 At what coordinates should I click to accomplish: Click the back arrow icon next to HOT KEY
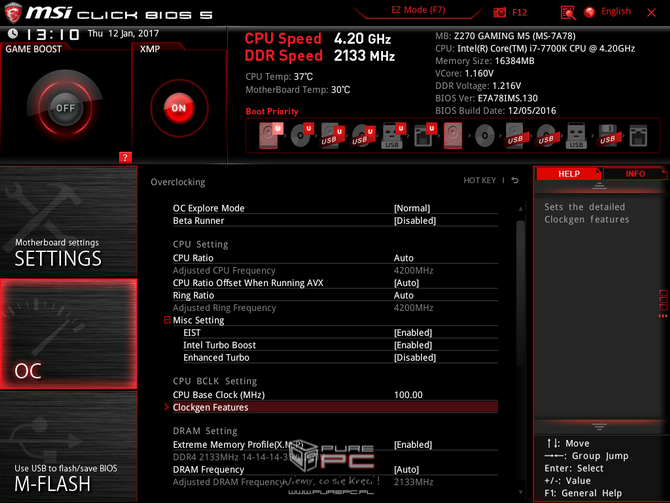tap(515, 180)
